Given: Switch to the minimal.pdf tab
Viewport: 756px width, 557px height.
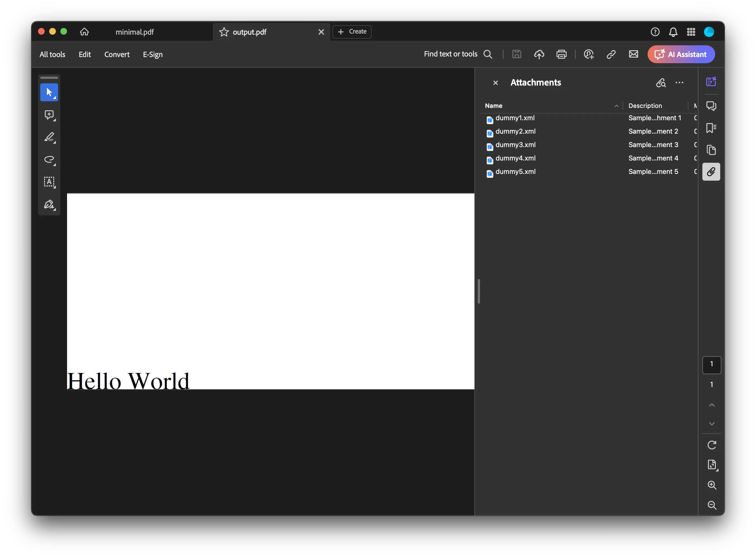Looking at the screenshot, I should 134,32.
